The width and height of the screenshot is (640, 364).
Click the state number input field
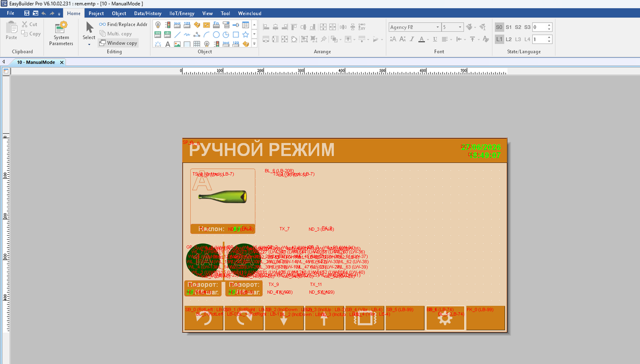coord(539,27)
